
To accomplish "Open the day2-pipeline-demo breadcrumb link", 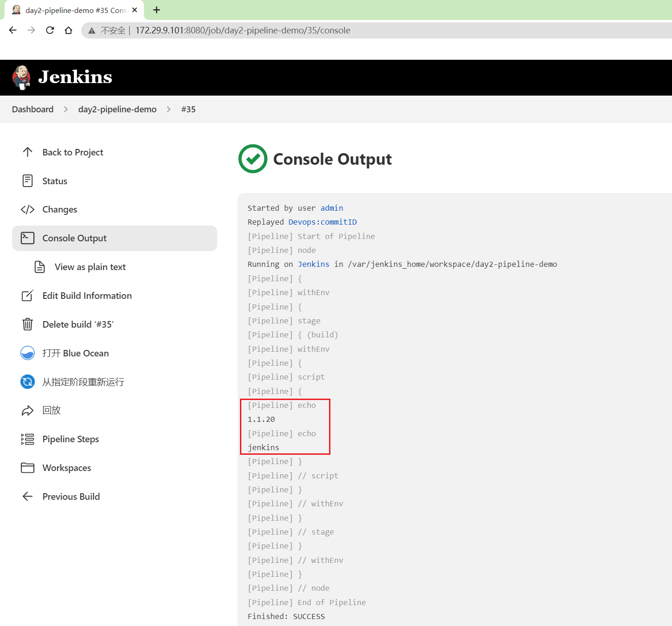I will tap(117, 109).
